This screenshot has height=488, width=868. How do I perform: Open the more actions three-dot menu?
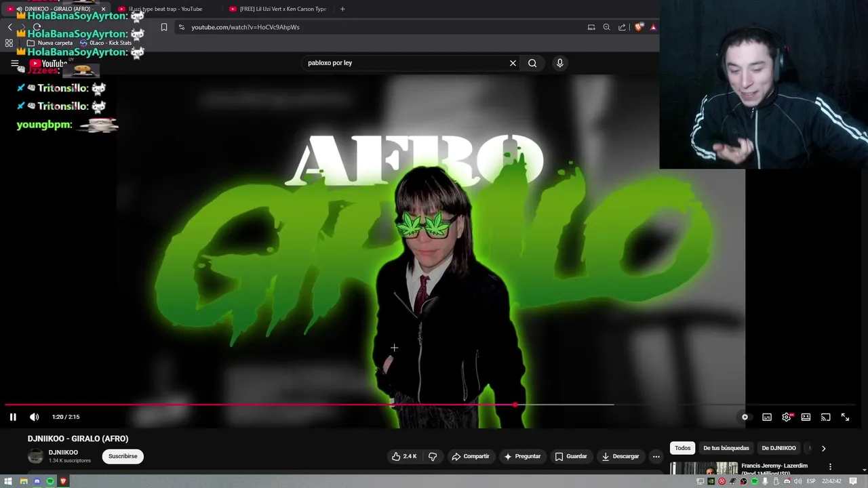[656, 456]
